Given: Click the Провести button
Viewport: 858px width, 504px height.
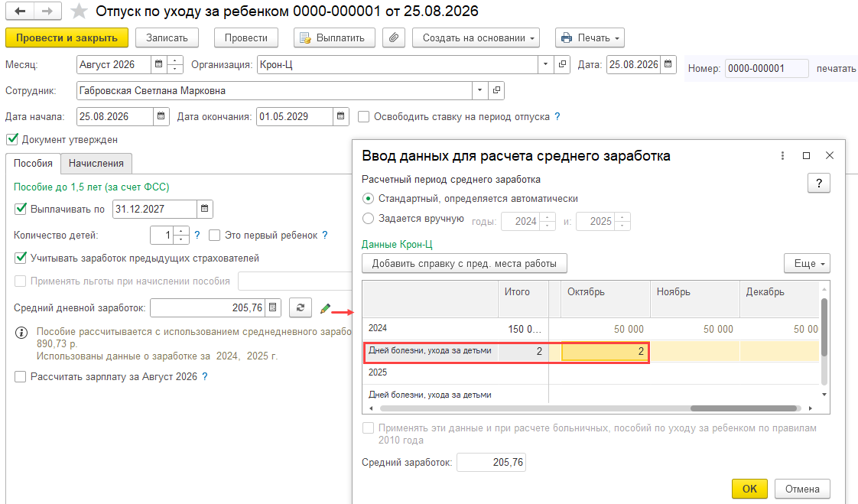Looking at the screenshot, I should click(246, 37).
